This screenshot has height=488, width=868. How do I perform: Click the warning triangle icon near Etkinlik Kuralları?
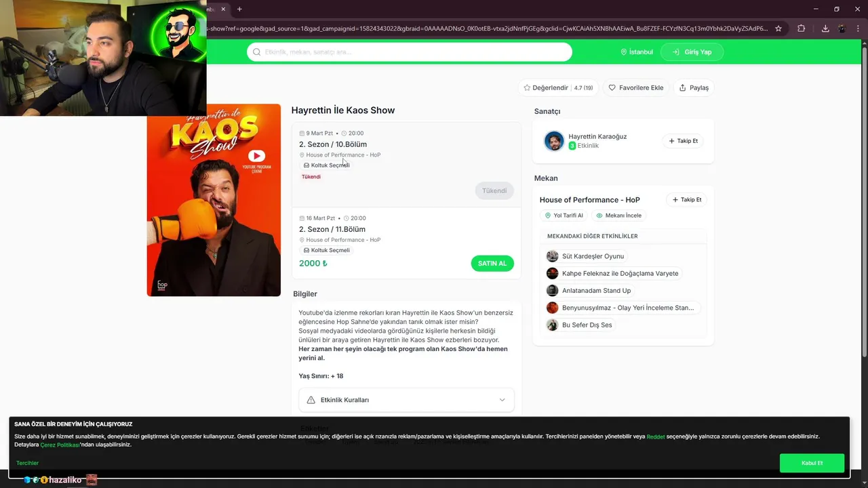coord(311,400)
